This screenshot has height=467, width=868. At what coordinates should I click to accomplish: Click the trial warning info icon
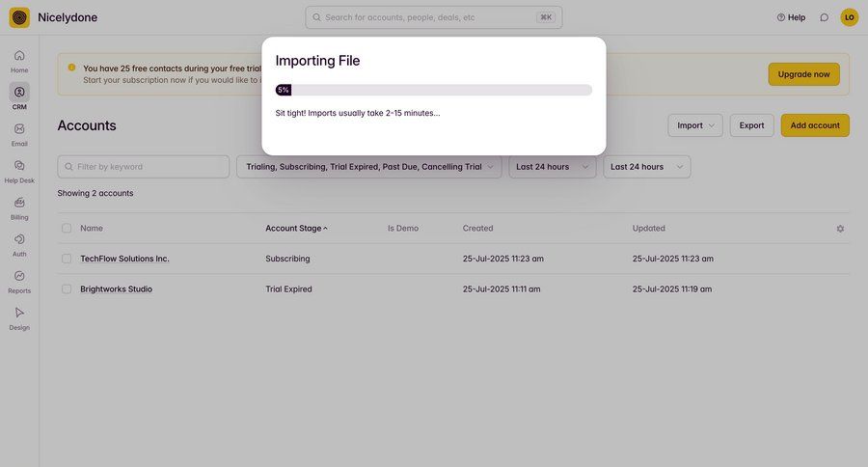(x=71, y=68)
